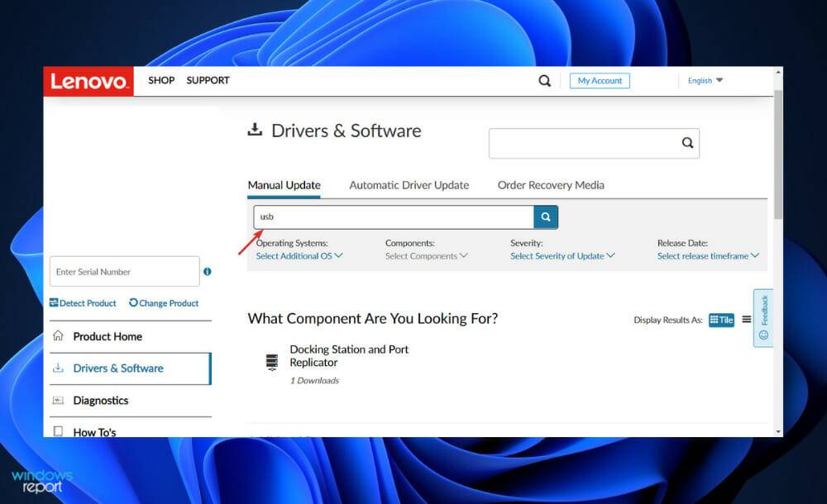
Task: Click the info icon next to serial number field
Action: (207, 271)
